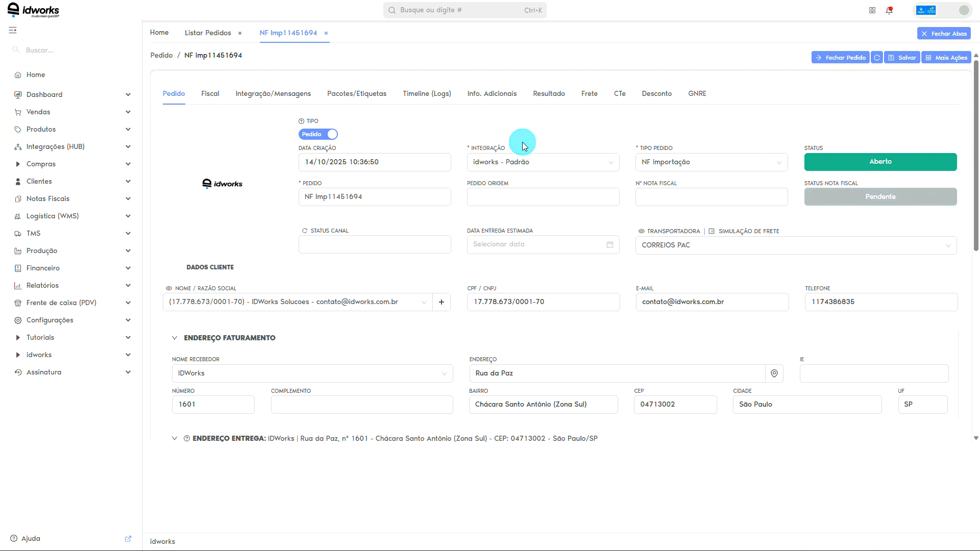This screenshot has width=980, height=551.
Task: Click the Produção factory icon
Action: 18,251
